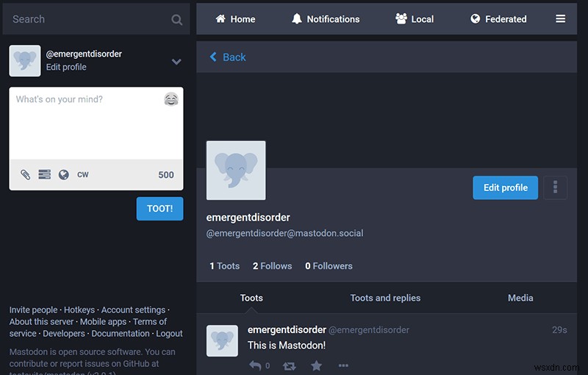
Task: Switch to Toots tab on profile
Action: click(x=251, y=298)
